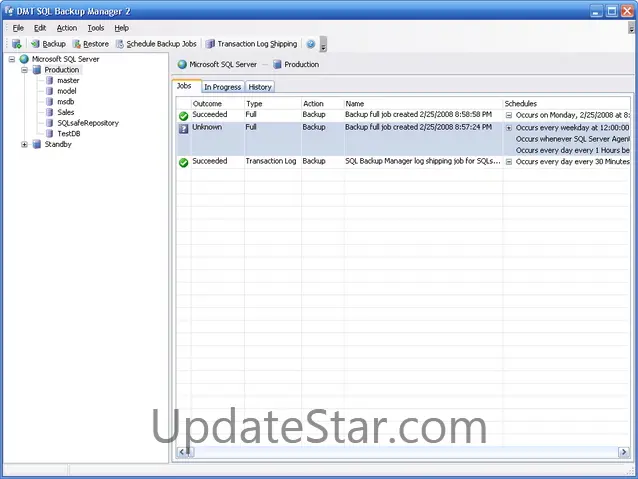The image size is (638, 479).
Task: Open the Help menu
Action: (x=121, y=28)
